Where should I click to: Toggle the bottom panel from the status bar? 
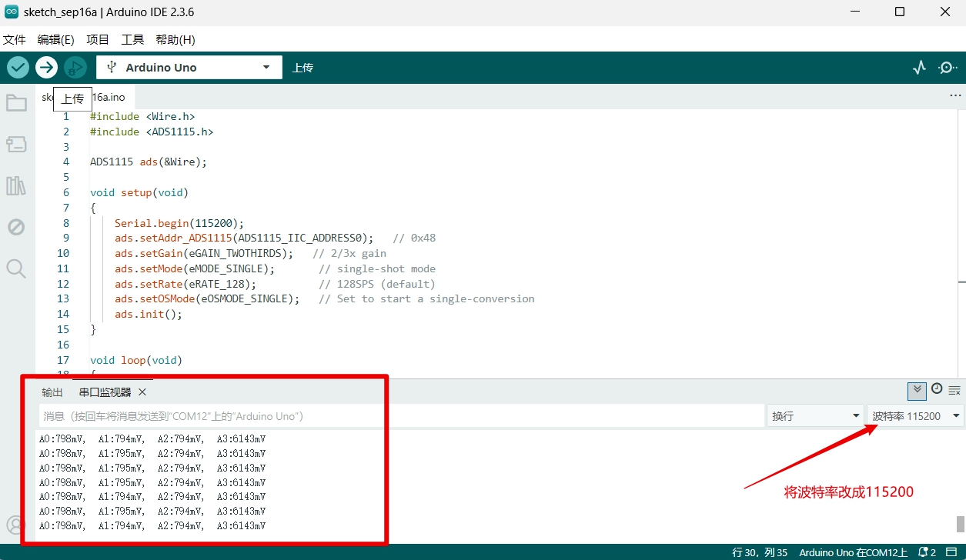951,552
